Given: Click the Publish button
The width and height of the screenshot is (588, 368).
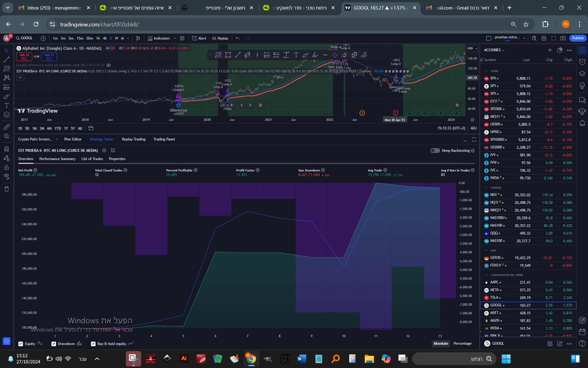Looking at the screenshot, I should [578, 38].
